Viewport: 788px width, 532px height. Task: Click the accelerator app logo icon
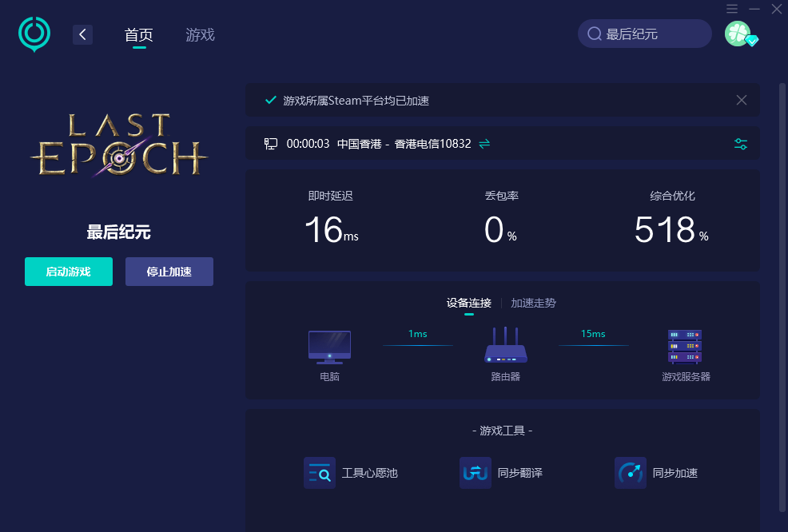(34, 34)
